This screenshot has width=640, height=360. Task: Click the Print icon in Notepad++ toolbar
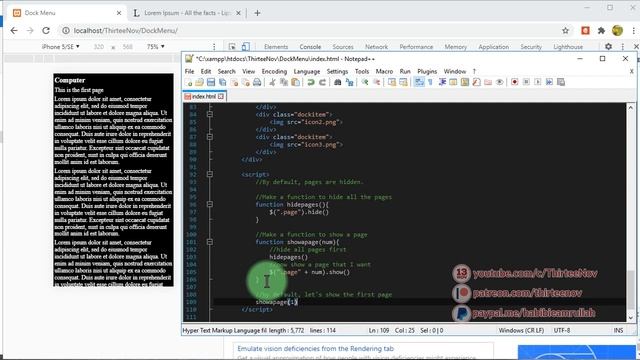[x=257, y=82]
